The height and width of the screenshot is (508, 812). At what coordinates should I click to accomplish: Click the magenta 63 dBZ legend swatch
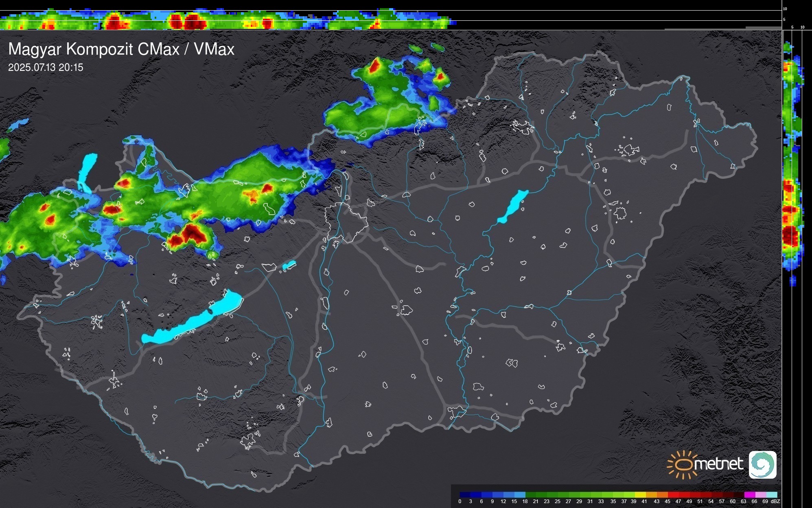point(749,495)
